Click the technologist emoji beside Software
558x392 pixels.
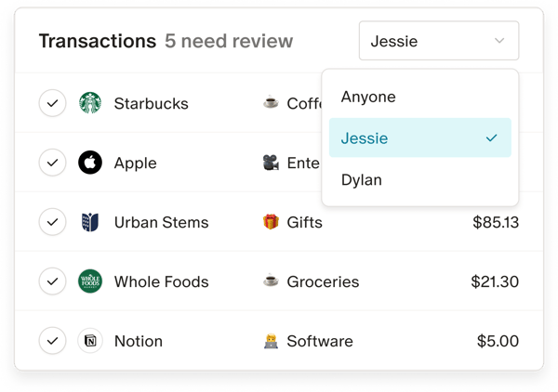pyautogui.click(x=271, y=341)
